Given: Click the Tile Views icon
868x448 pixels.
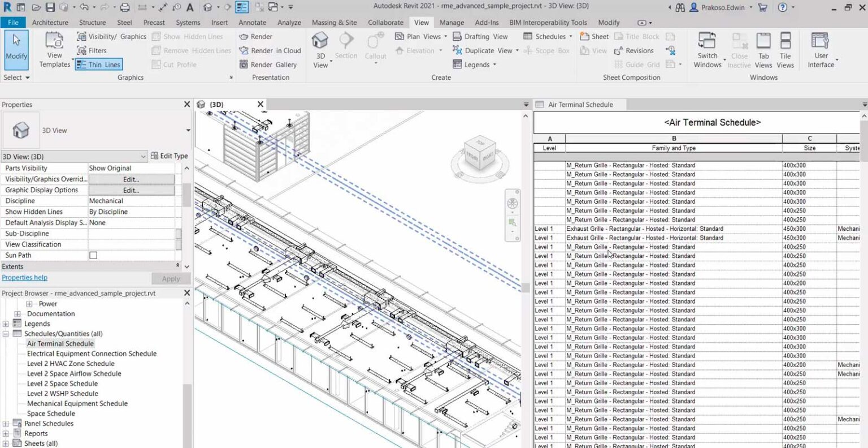Looking at the screenshot, I should click(x=785, y=48).
